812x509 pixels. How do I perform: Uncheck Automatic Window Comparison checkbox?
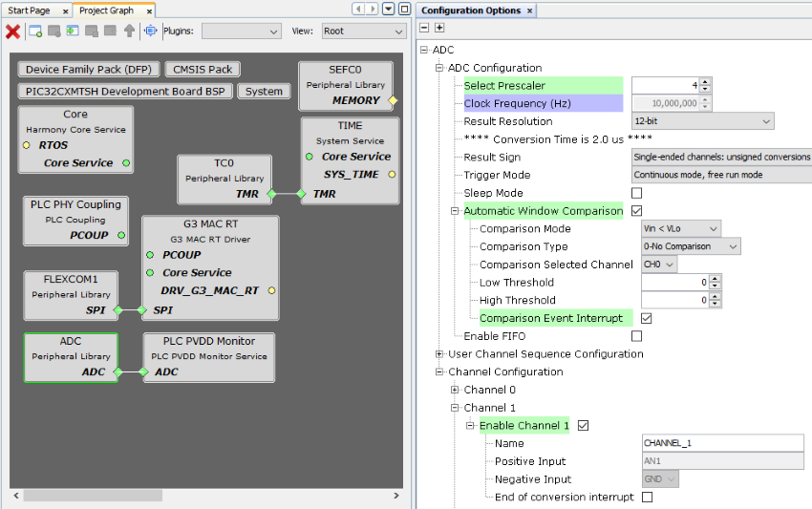point(636,211)
